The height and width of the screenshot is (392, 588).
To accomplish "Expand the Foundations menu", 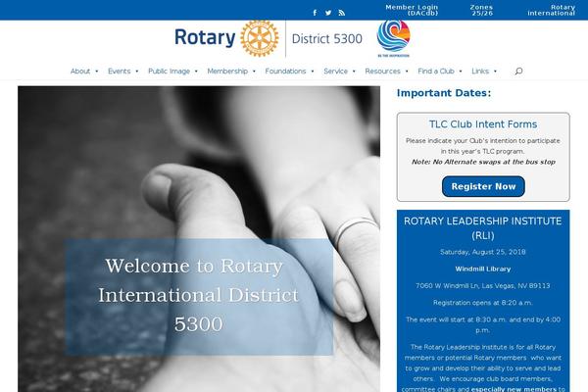I will pos(289,71).
